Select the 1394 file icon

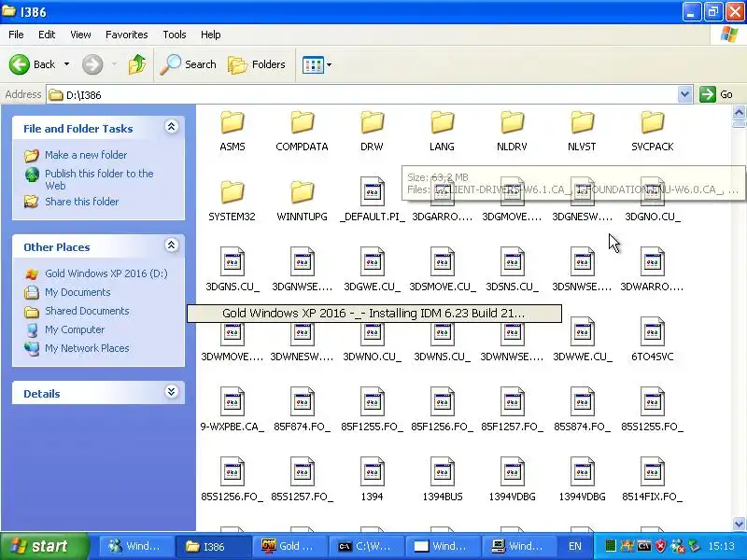click(x=372, y=471)
